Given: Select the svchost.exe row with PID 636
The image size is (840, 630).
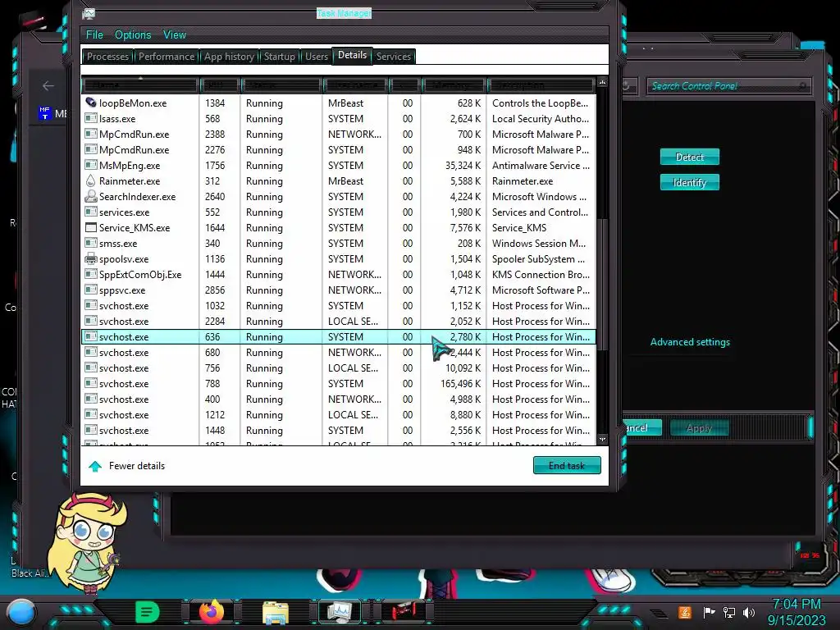Looking at the screenshot, I should click(x=338, y=337).
